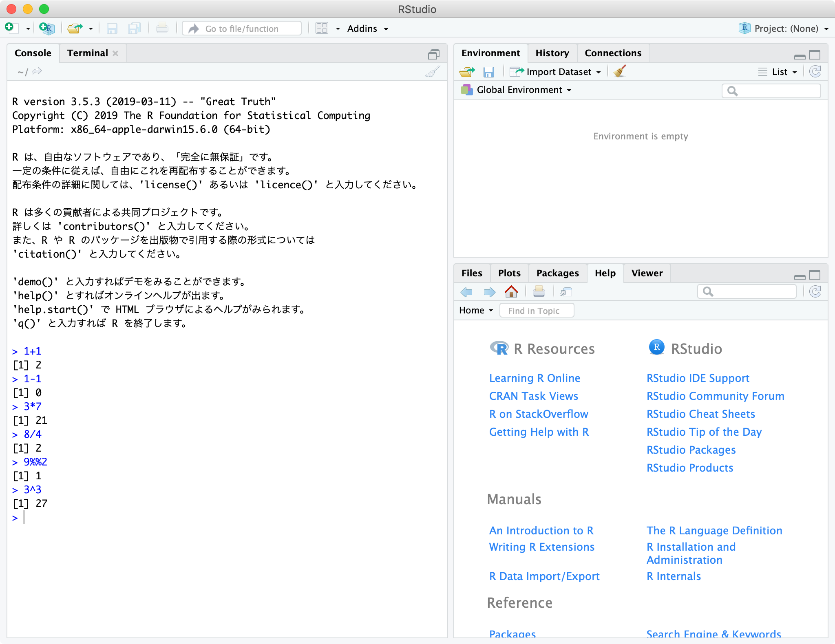Click the Save All documents icon
This screenshot has width=835, height=644.
[x=134, y=28]
